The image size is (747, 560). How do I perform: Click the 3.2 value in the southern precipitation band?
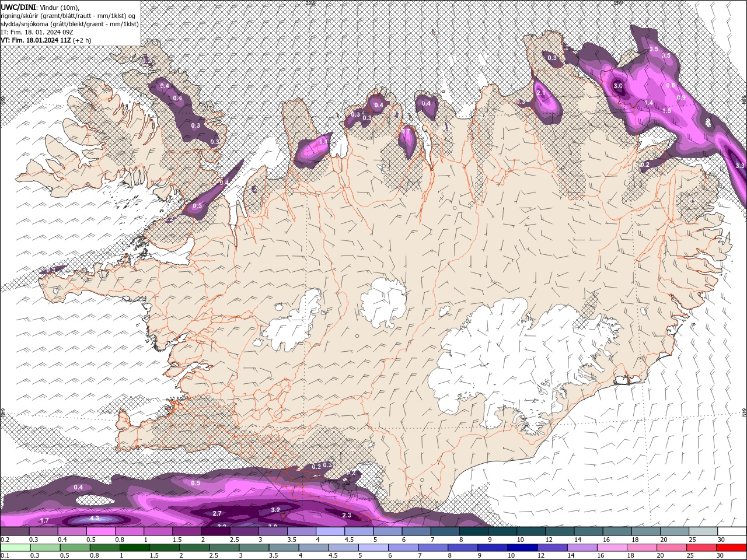pyautogui.click(x=276, y=510)
